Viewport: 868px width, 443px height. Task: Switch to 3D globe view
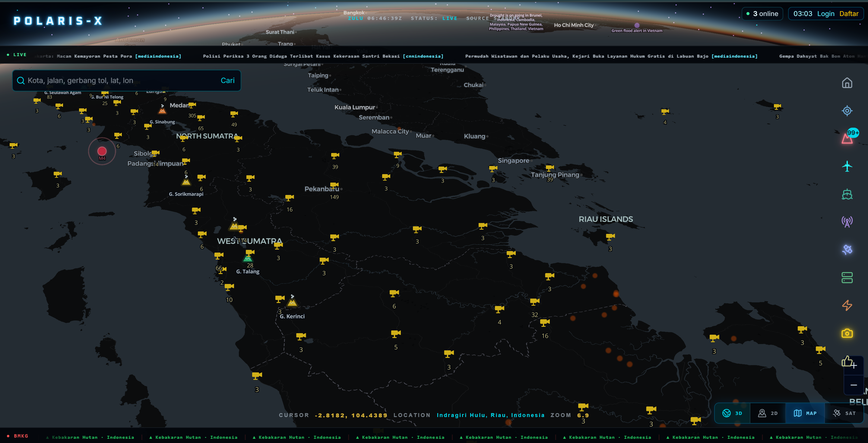732,413
